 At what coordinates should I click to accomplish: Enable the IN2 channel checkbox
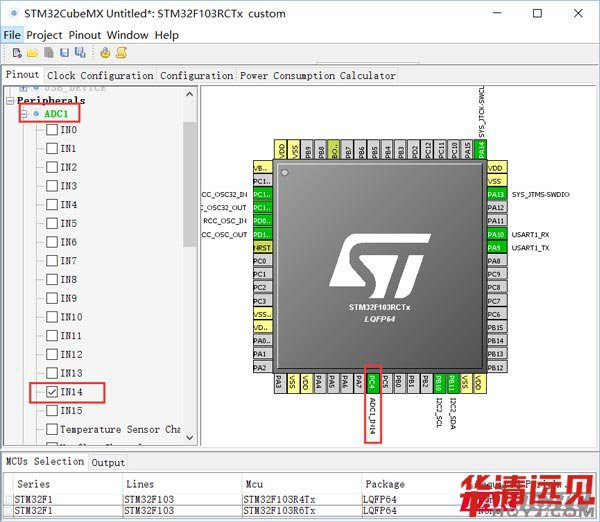pos(52,167)
